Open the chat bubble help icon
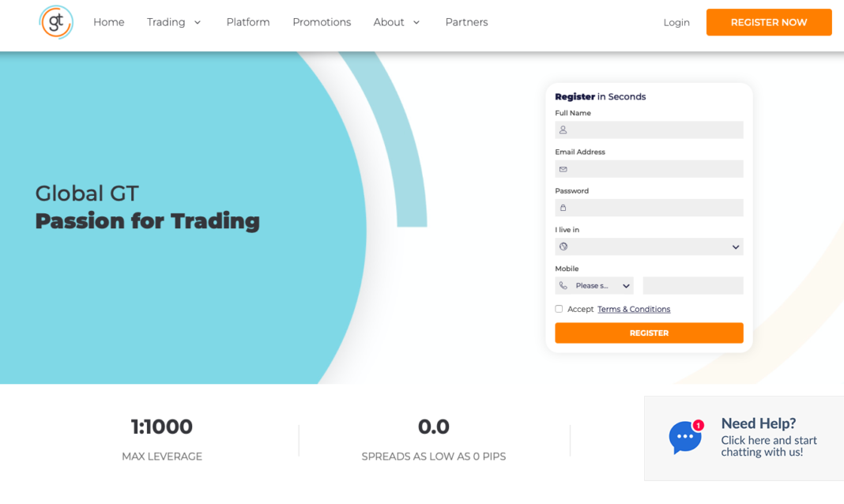 pyautogui.click(x=685, y=438)
